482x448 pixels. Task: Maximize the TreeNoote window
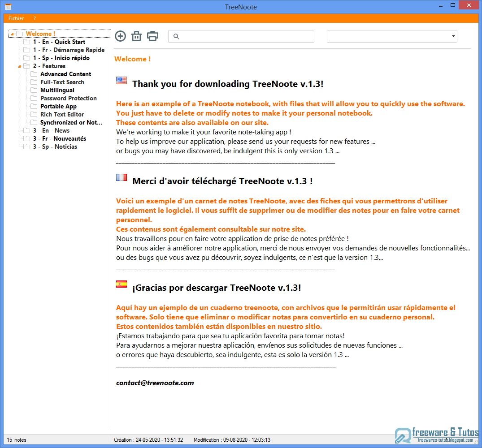pyautogui.click(x=452, y=5)
